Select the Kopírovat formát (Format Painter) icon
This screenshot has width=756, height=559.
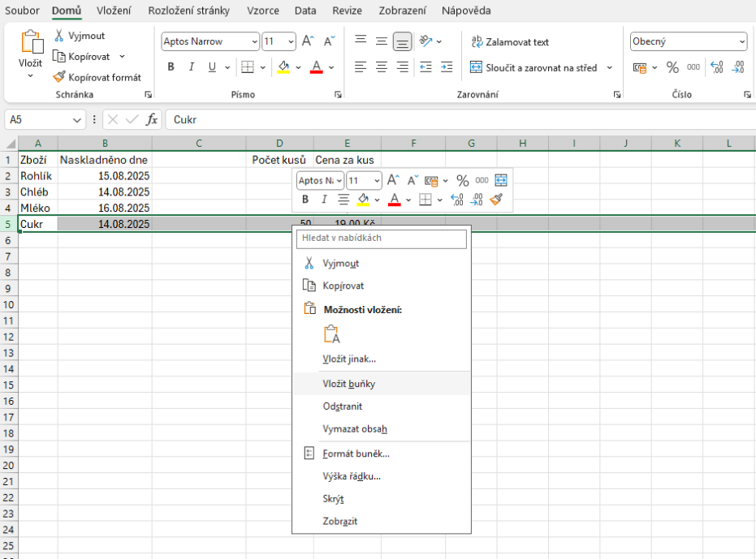coord(59,76)
